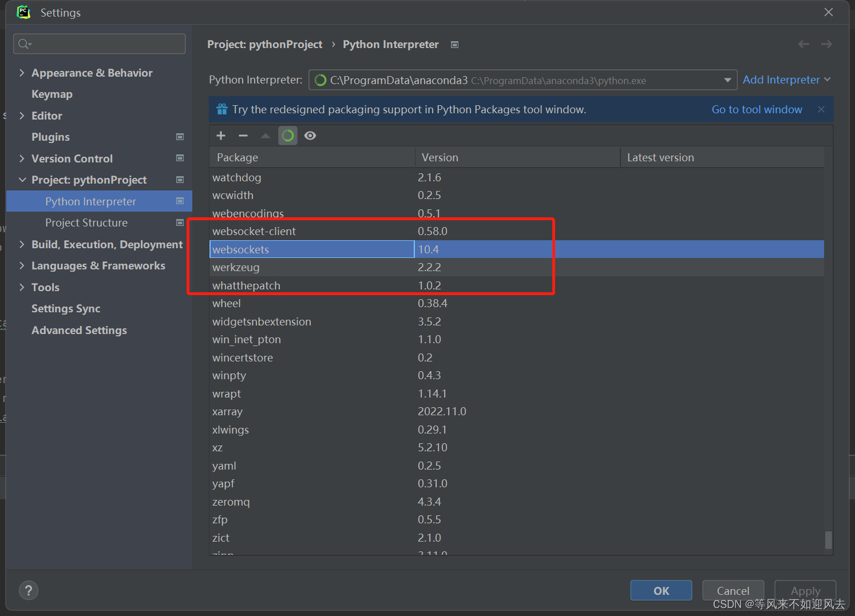The width and height of the screenshot is (855, 616).
Task: Select the xarray package row
Action: coord(517,411)
